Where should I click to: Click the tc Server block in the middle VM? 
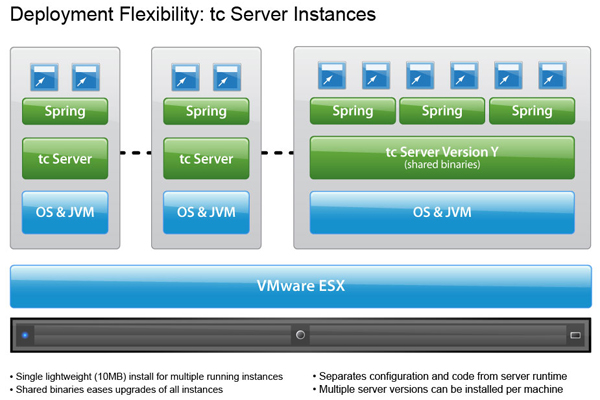tap(206, 158)
